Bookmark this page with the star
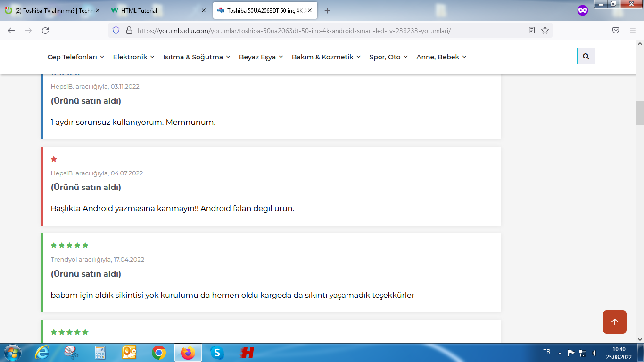Image resolution: width=644 pixels, height=362 pixels. [545, 30]
